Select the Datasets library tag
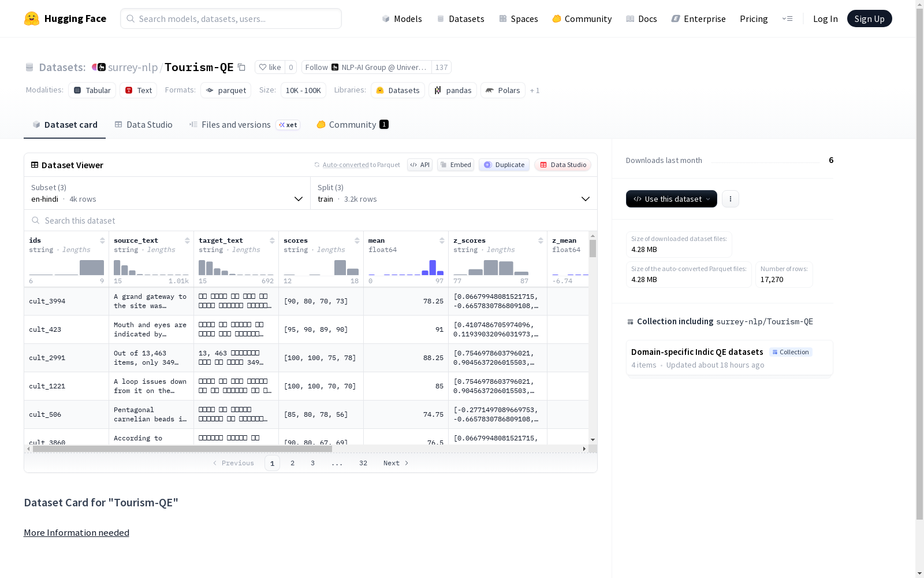Screen dimensions: 924x578 pos(398,90)
